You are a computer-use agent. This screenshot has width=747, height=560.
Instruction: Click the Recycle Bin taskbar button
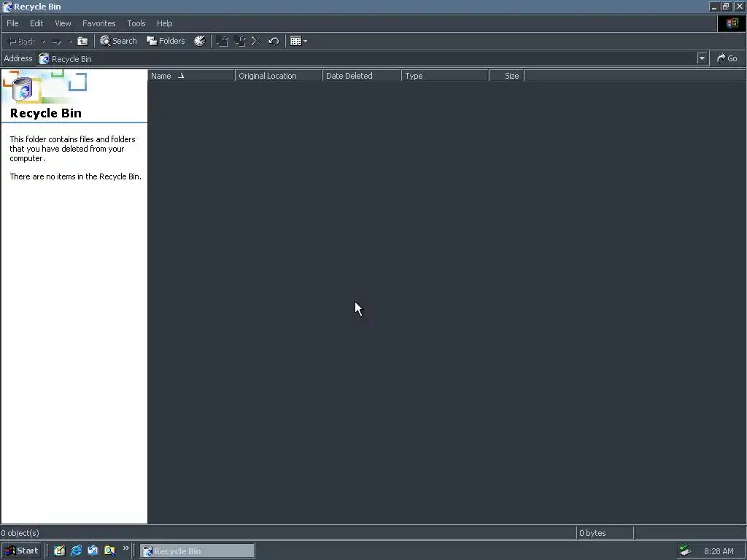[197, 551]
